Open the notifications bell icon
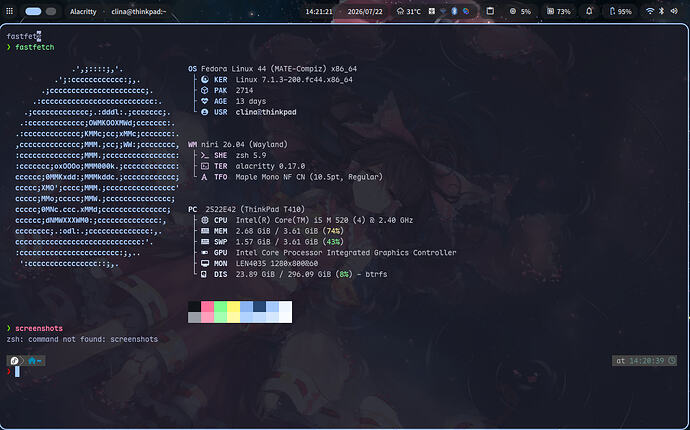 click(589, 11)
